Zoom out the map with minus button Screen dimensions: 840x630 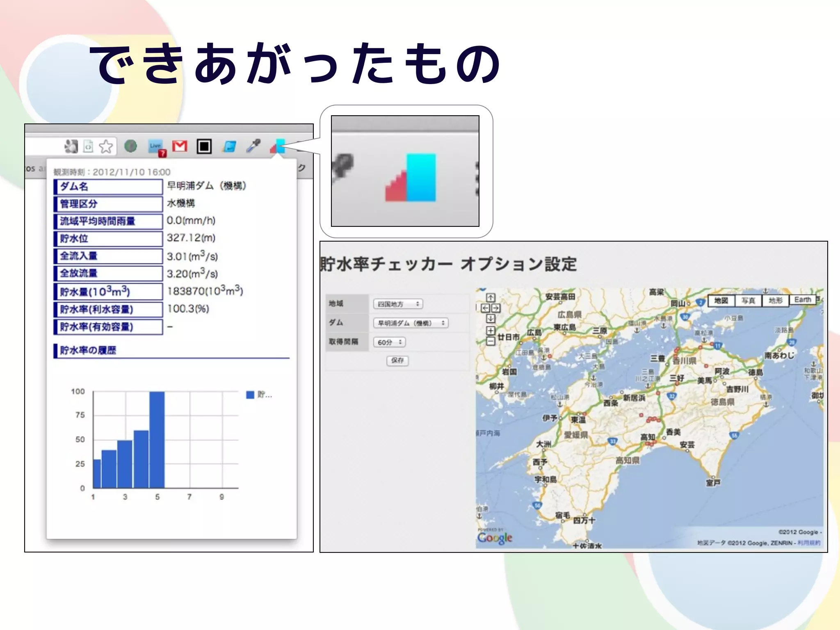[x=491, y=341]
